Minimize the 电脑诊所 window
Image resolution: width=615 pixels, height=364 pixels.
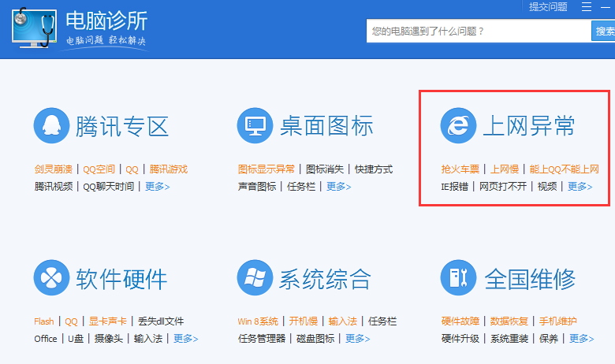coord(606,6)
